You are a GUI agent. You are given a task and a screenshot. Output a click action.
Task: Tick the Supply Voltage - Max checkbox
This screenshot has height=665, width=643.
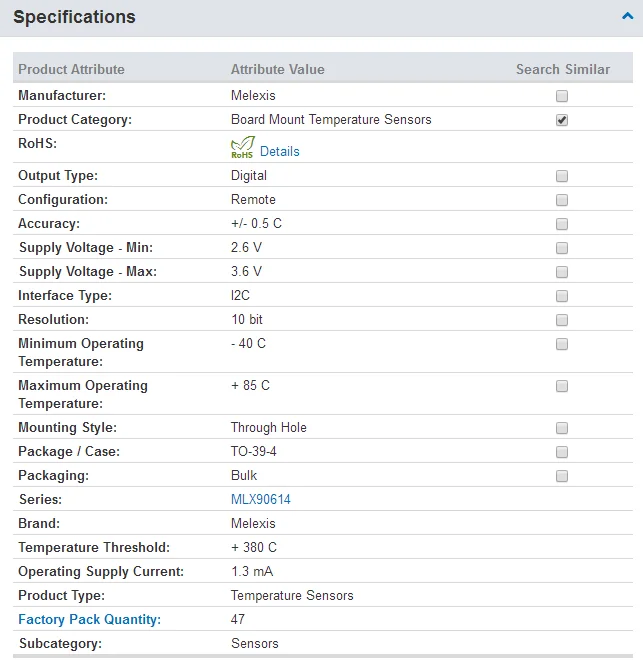[x=562, y=272]
